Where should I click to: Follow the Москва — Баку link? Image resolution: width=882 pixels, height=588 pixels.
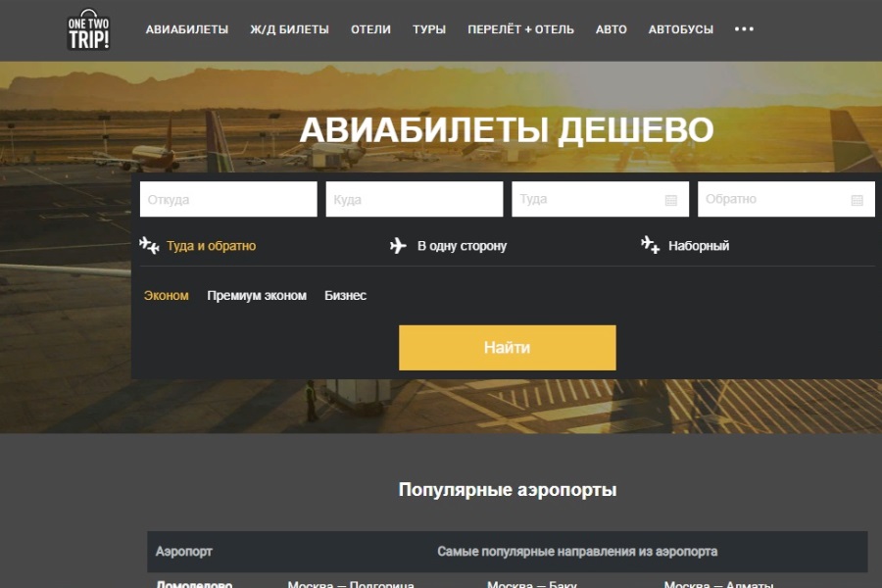532,584
